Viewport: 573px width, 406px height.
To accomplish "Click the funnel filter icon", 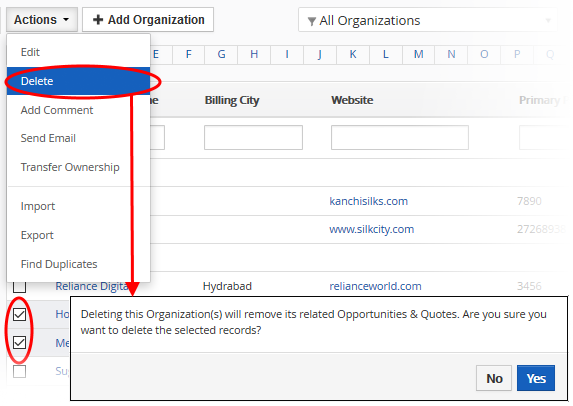I will coord(311,22).
